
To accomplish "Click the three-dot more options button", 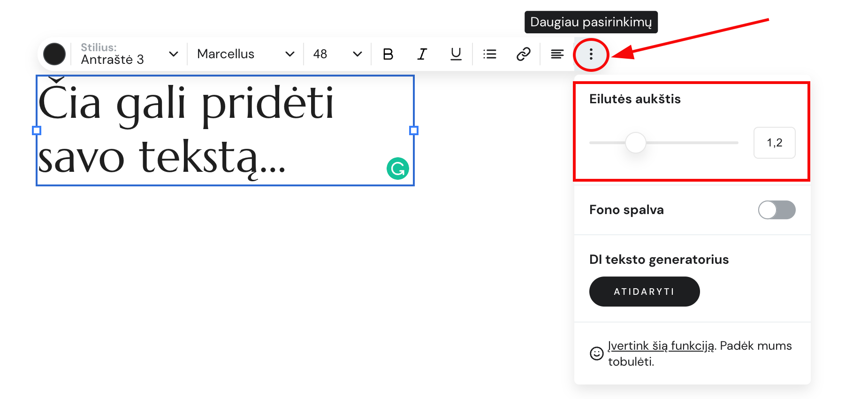I will pyautogui.click(x=591, y=54).
